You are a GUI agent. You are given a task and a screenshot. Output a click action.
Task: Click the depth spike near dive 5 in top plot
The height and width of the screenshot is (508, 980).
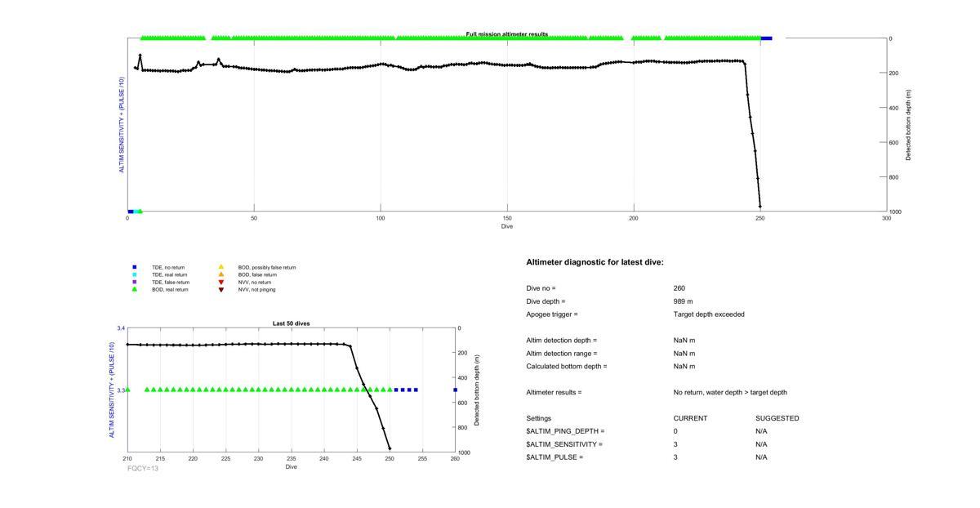[x=140, y=56]
